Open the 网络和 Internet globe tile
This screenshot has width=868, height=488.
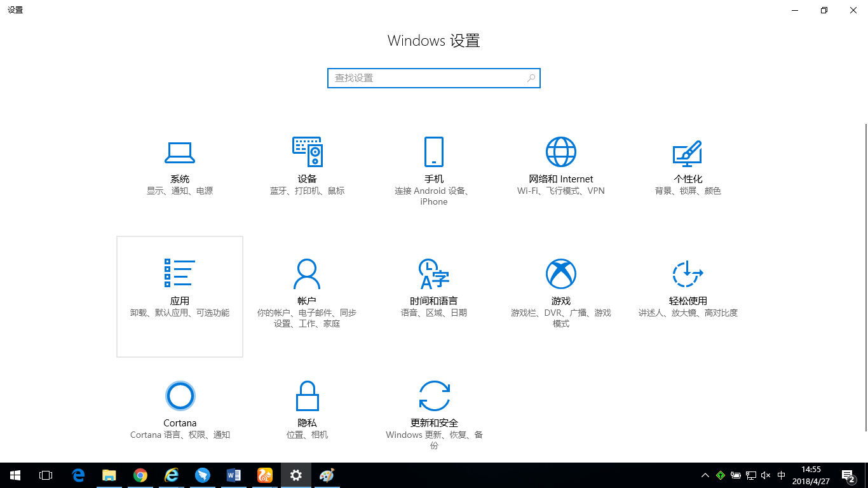[561, 175]
